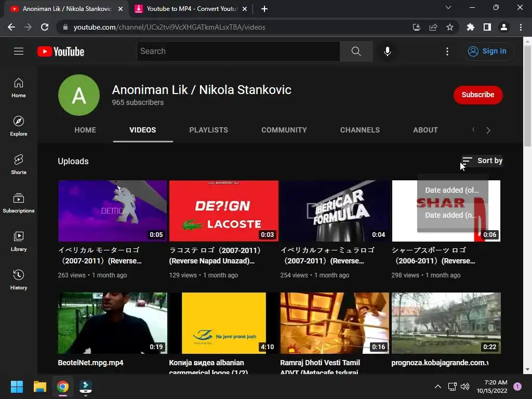Open prognoza.kobajagrande video thumbnail
Image resolution: width=532 pixels, height=399 pixels.
[446, 323]
